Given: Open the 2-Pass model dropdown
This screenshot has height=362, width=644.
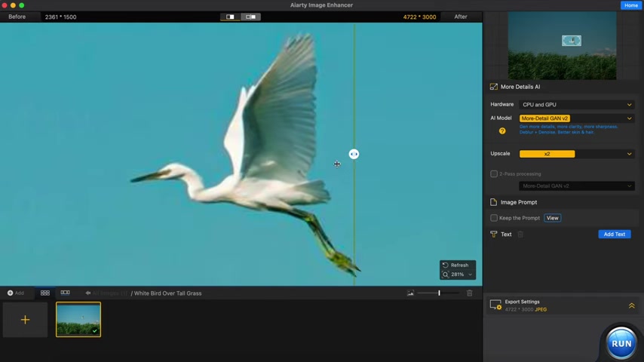Looking at the screenshot, I should (x=577, y=186).
